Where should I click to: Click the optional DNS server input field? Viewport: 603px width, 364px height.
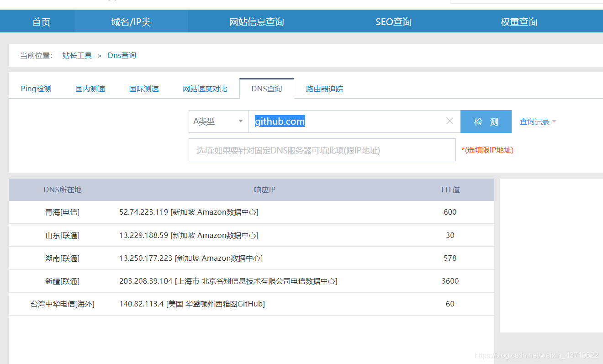coord(322,150)
